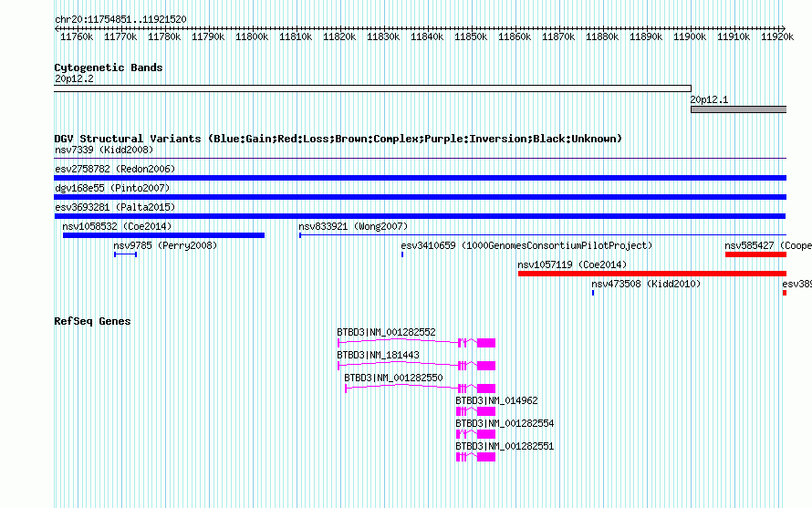Click the BTBD3 NM_001282552 gene model glyph
812x508 pixels.
416,343
